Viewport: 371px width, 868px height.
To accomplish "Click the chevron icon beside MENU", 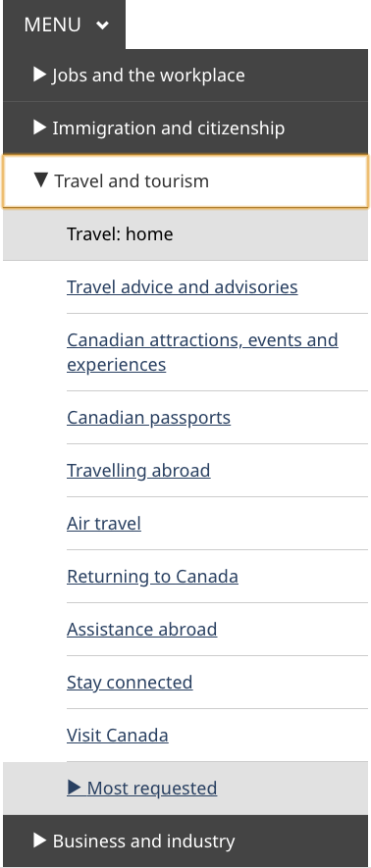I will pos(102,25).
